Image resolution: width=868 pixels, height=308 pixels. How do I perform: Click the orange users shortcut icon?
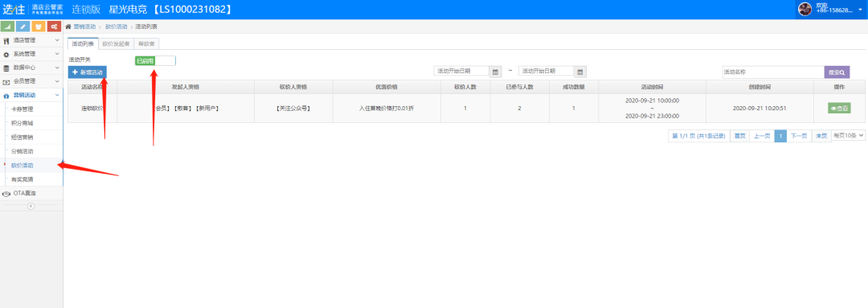(39, 27)
